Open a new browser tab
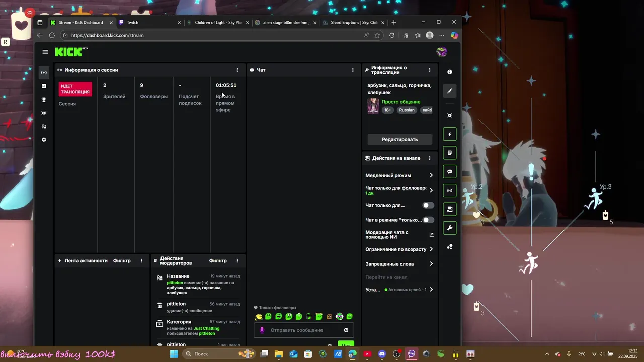The width and height of the screenshot is (644, 362). (x=394, y=22)
